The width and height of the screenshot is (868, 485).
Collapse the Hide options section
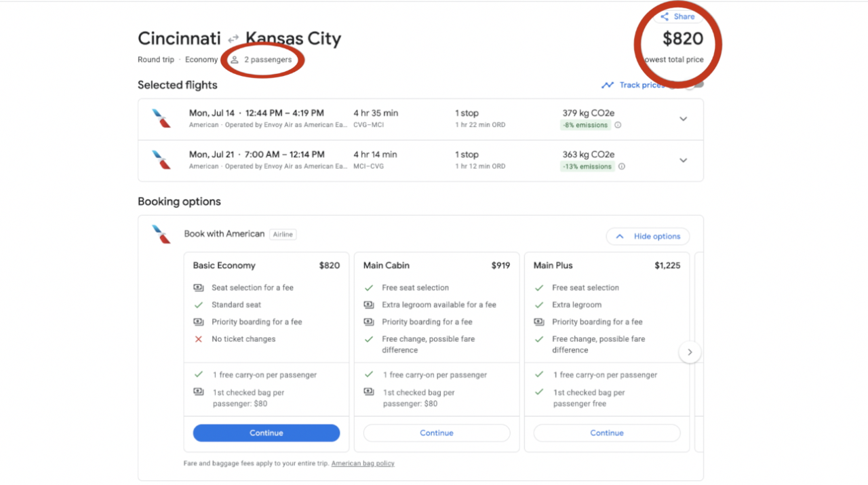pos(648,236)
